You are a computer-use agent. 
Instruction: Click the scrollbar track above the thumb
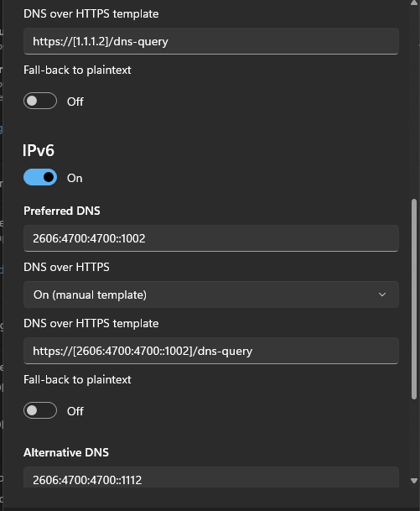(x=414, y=102)
